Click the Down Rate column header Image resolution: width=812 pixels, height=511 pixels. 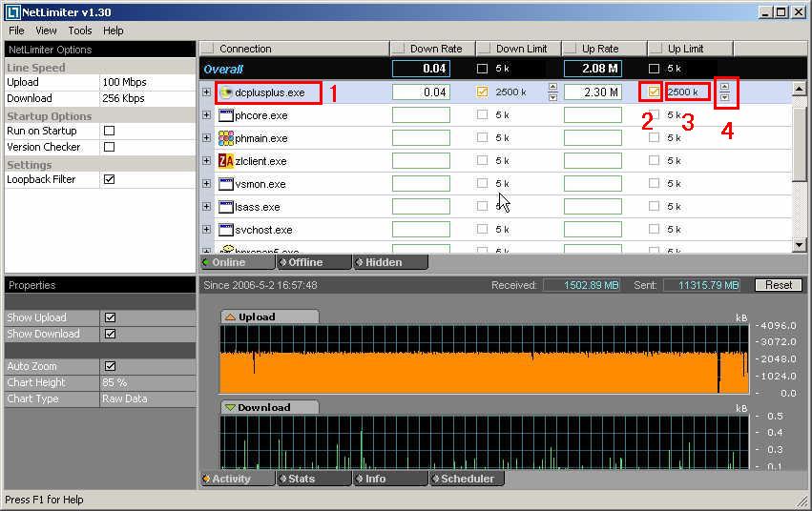432,49
